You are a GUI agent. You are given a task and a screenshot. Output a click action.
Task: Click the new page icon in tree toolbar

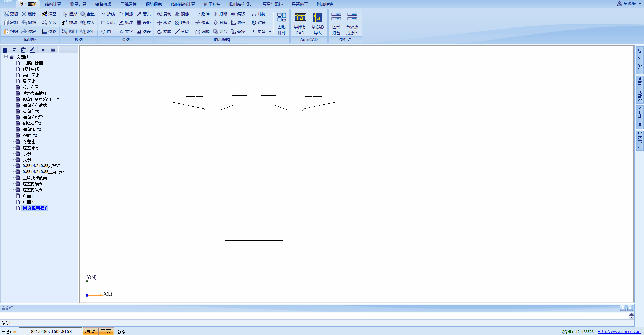click(x=5, y=50)
